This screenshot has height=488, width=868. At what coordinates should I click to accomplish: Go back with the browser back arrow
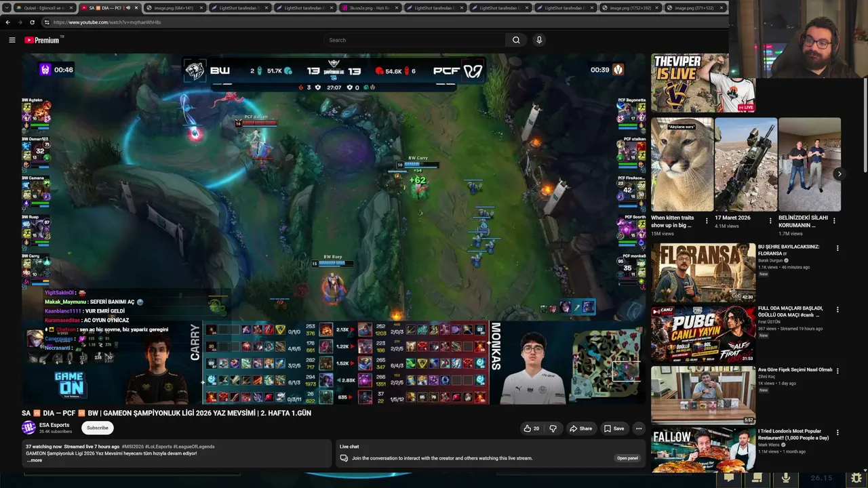7,22
